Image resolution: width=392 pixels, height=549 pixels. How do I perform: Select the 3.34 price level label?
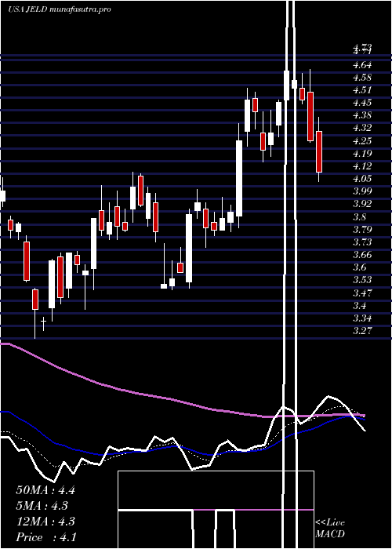362,318
